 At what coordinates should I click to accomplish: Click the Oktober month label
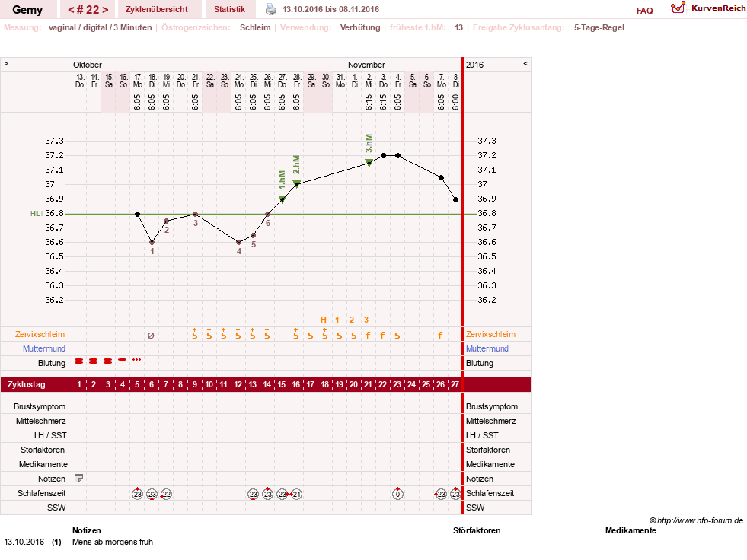[x=87, y=65]
